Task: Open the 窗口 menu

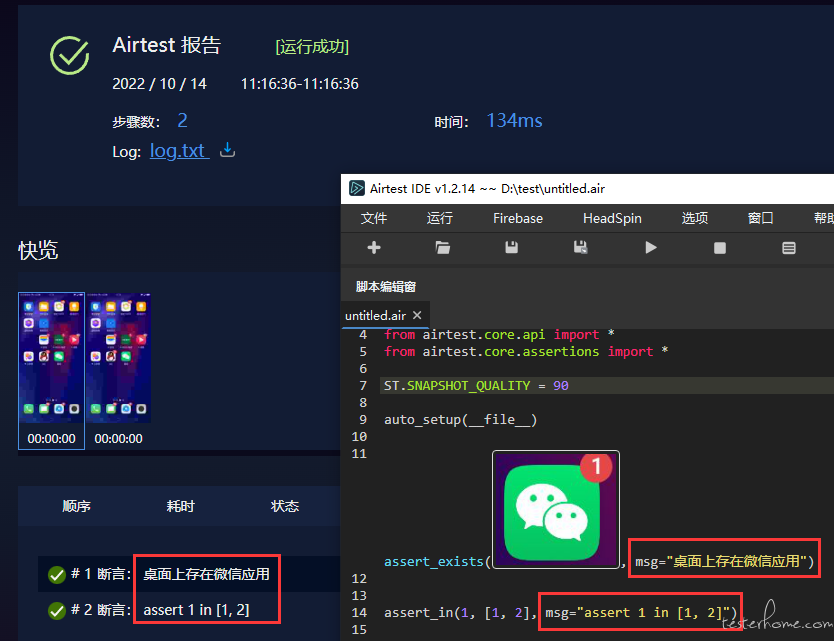Action: click(760, 218)
